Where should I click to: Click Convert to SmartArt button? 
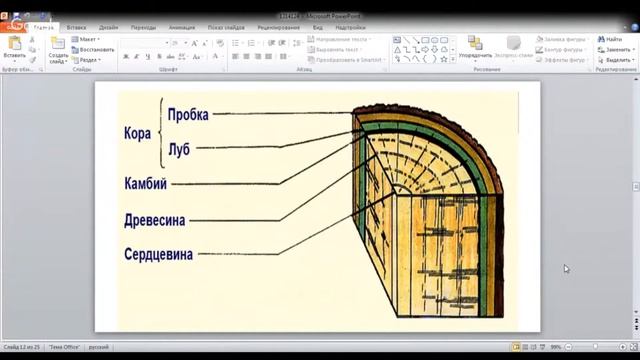click(346, 60)
